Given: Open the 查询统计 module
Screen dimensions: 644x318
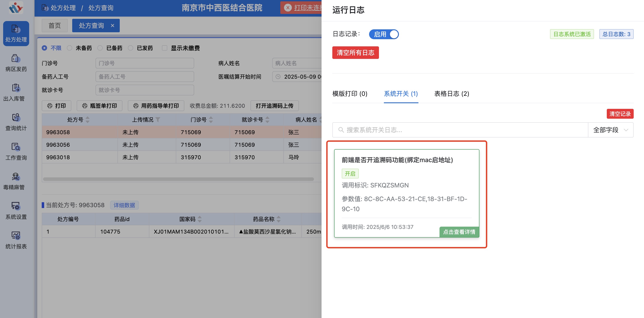Looking at the screenshot, I should click(x=16, y=122).
